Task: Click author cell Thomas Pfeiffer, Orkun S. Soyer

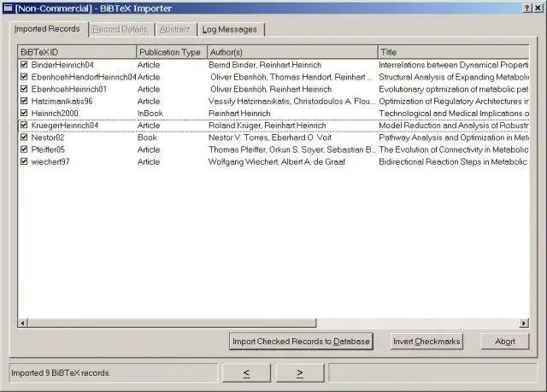Action: (x=292, y=149)
